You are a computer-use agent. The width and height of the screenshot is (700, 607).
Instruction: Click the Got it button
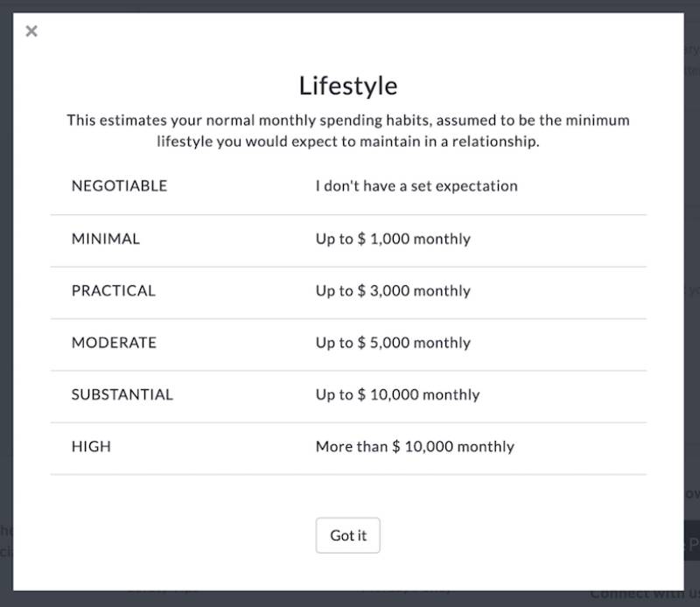point(348,535)
